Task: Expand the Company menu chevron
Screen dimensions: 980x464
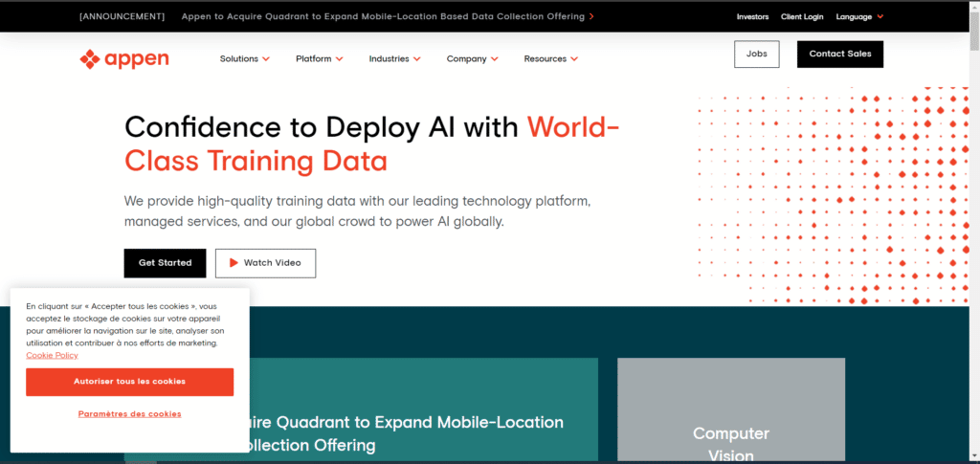Action: (x=495, y=59)
